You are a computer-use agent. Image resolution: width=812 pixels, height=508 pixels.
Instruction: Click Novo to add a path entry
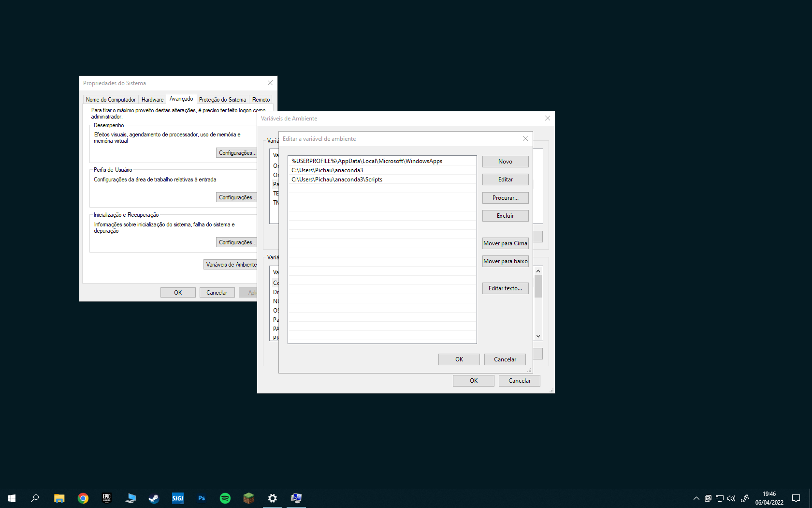pyautogui.click(x=505, y=162)
